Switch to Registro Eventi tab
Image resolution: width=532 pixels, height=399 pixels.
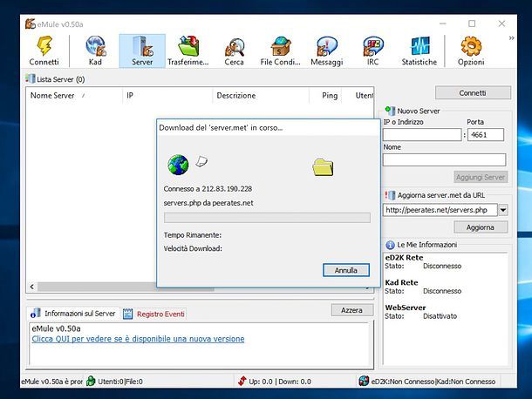154,314
